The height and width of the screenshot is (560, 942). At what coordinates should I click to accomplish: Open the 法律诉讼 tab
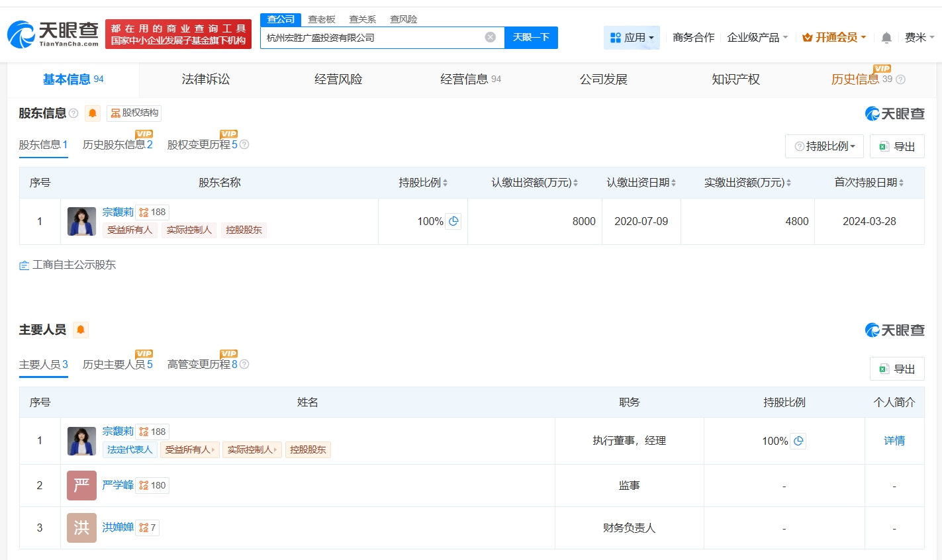click(206, 79)
